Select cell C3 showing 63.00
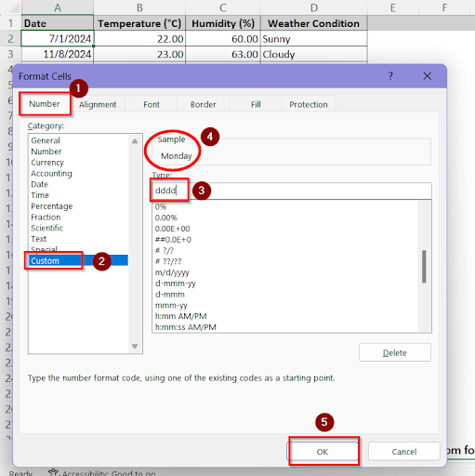Viewport: 475px width, 476px height. tap(223, 54)
